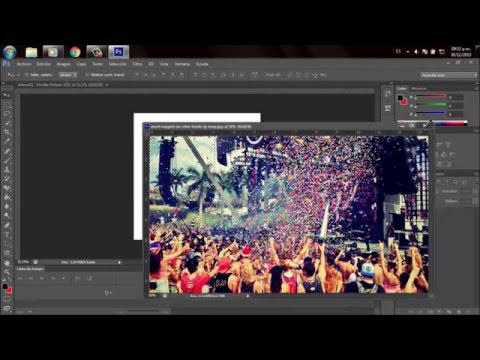
Task: Select the History Brush tool
Action: pyautogui.click(x=7, y=179)
